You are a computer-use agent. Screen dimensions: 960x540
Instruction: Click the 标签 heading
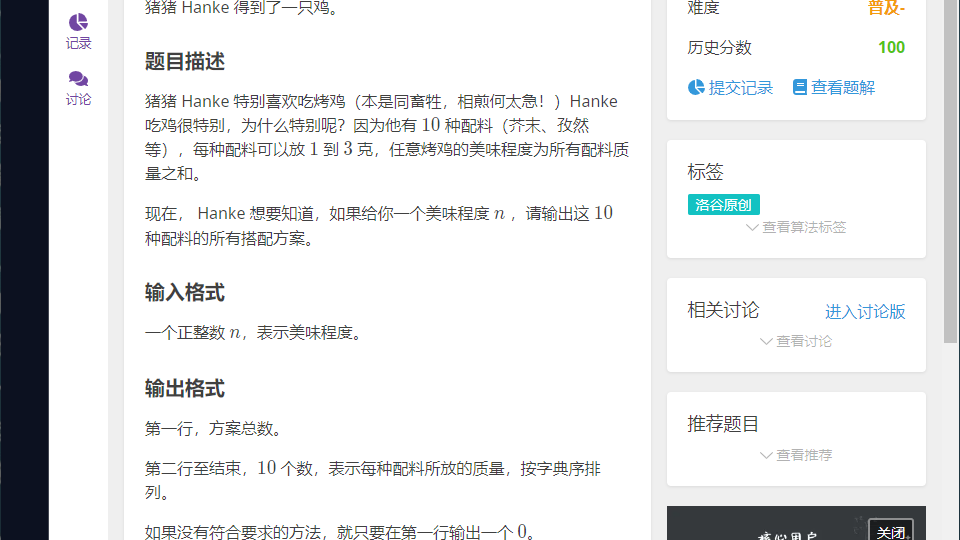click(705, 171)
